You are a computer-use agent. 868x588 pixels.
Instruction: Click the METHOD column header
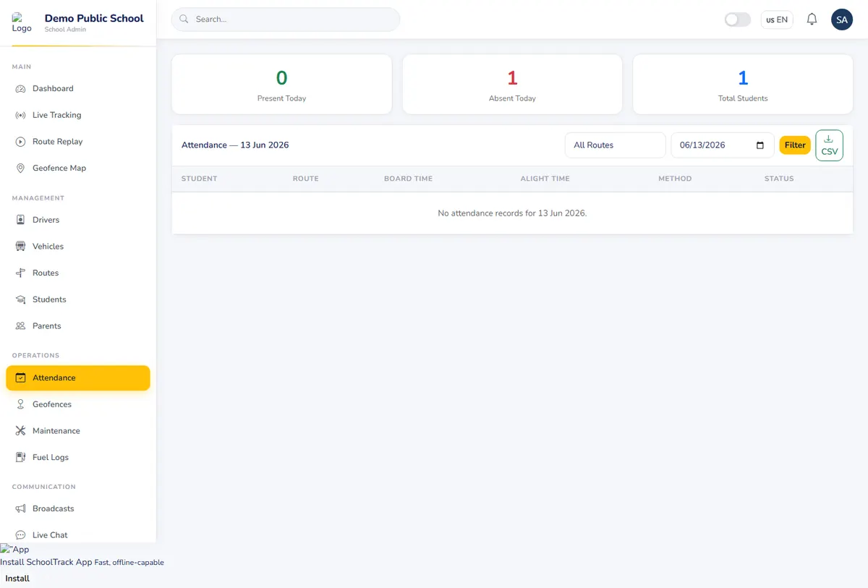675,179
